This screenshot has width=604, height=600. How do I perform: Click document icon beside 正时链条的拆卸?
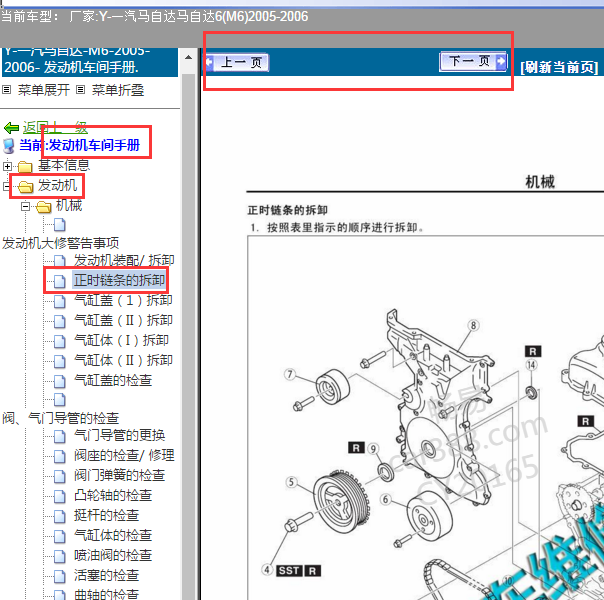point(60,281)
